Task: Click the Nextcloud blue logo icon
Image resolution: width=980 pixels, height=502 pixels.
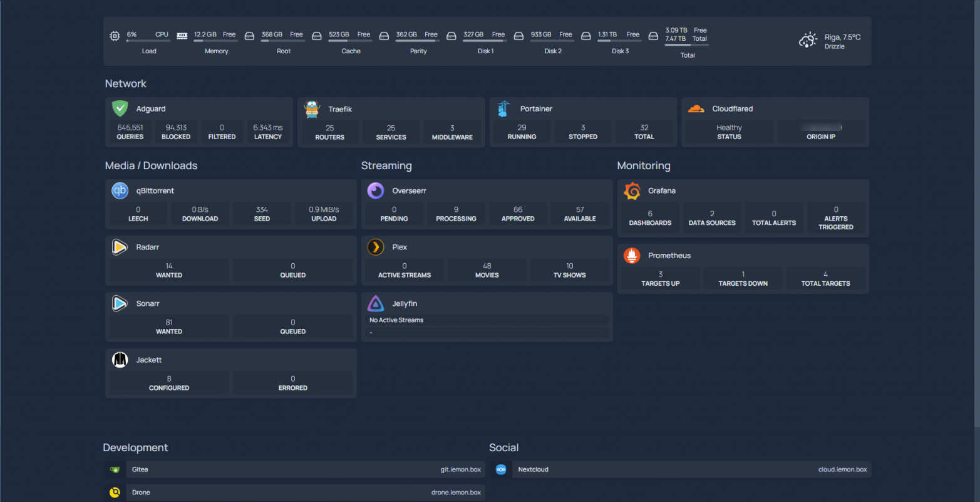Action: click(501, 469)
